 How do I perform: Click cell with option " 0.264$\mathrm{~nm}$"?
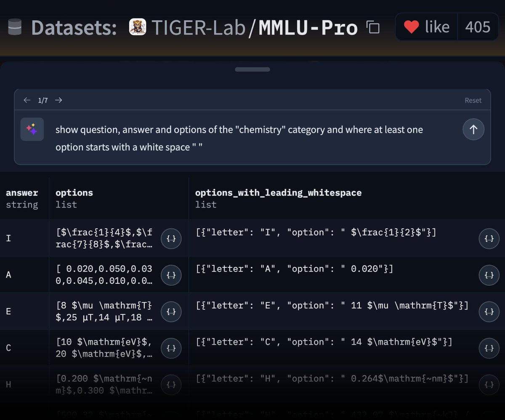pos(332,379)
